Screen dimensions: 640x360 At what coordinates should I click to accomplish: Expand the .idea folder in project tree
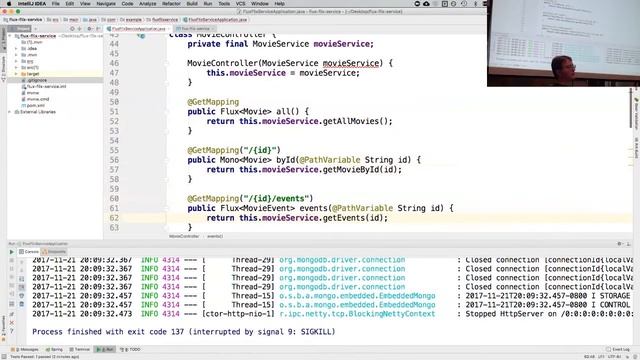(x=16, y=49)
